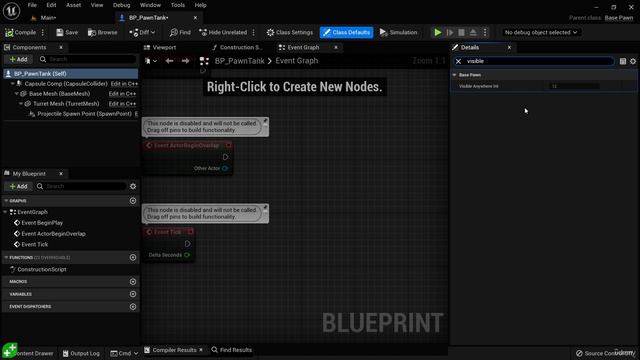Viewport: 640px width, 360px height.
Task: Open Class Settings
Action: point(289,32)
